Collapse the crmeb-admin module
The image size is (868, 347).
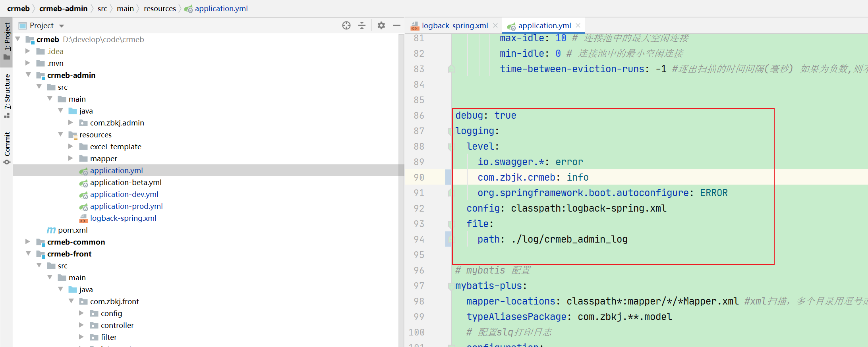click(x=28, y=75)
